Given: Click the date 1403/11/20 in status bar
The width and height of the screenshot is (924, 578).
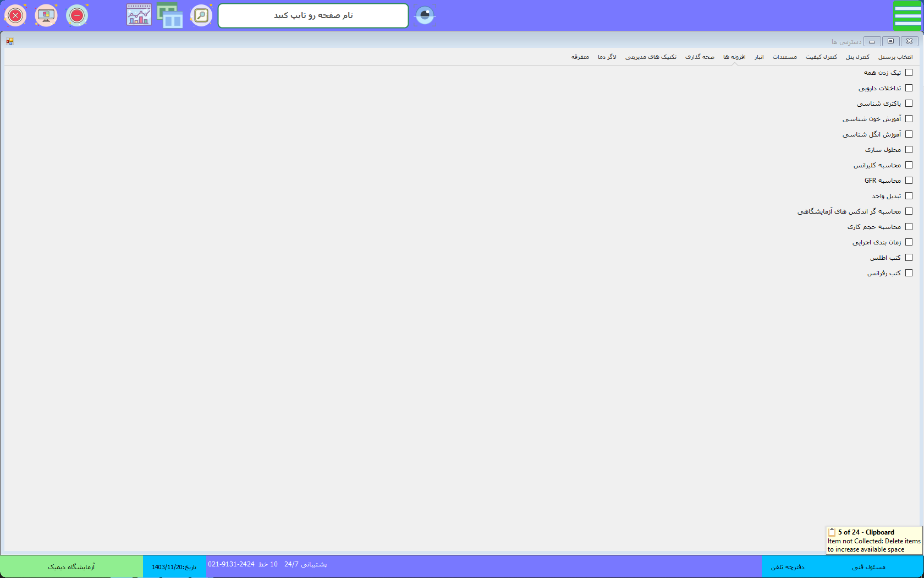Looking at the screenshot, I should (174, 567).
